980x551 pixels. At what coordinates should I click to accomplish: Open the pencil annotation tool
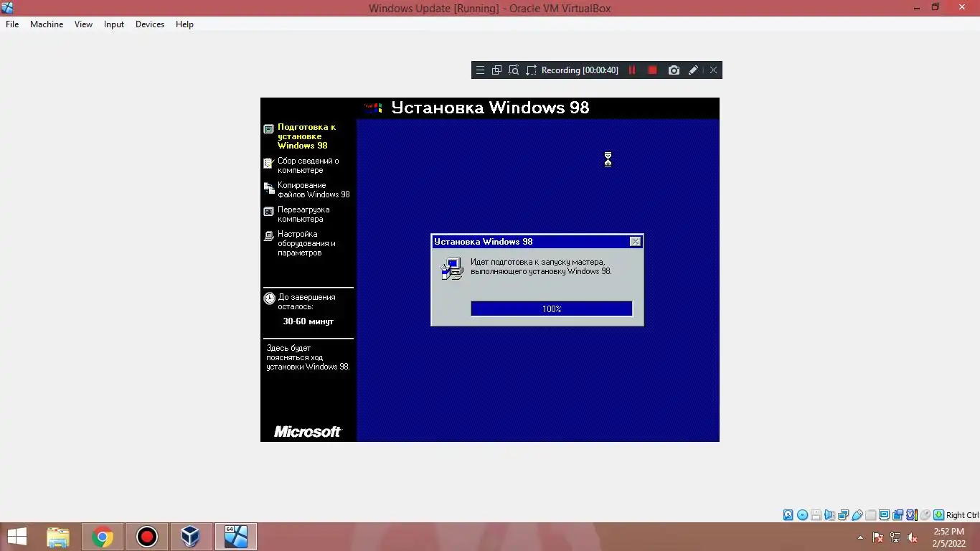pyautogui.click(x=693, y=70)
